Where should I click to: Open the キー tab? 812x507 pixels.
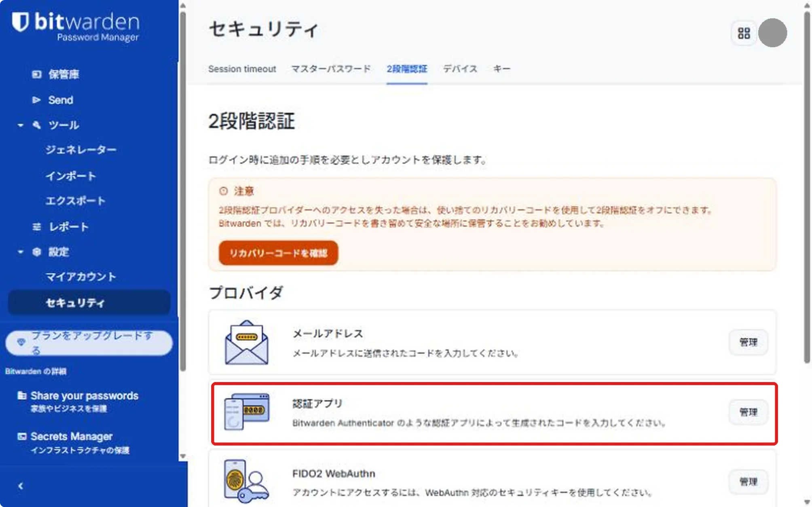coord(501,69)
